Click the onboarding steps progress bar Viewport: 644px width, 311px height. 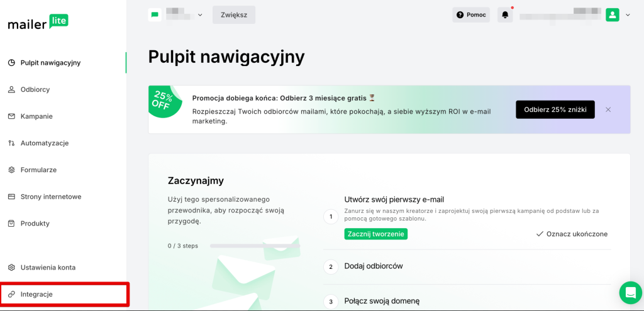coord(255,246)
